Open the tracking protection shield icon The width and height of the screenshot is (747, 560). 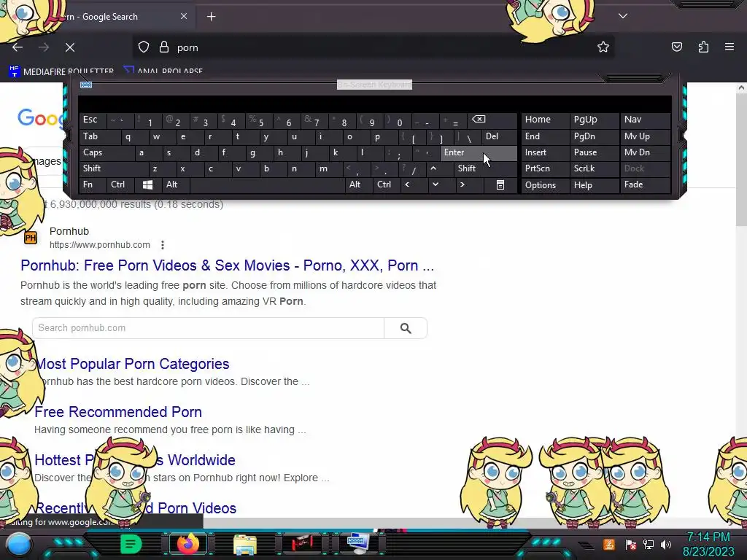pyautogui.click(x=144, y=47)
